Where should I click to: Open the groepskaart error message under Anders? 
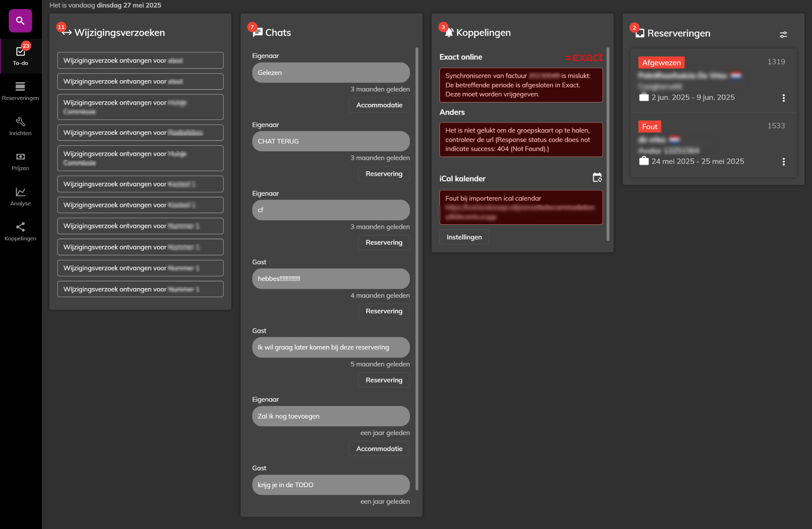(x=520, y=140)
